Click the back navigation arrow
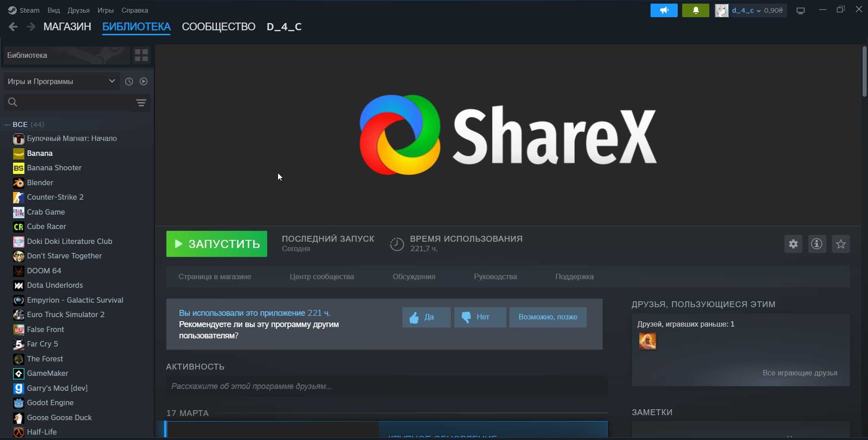This screenshot has width=868, height=440. [x=13, y=27]
